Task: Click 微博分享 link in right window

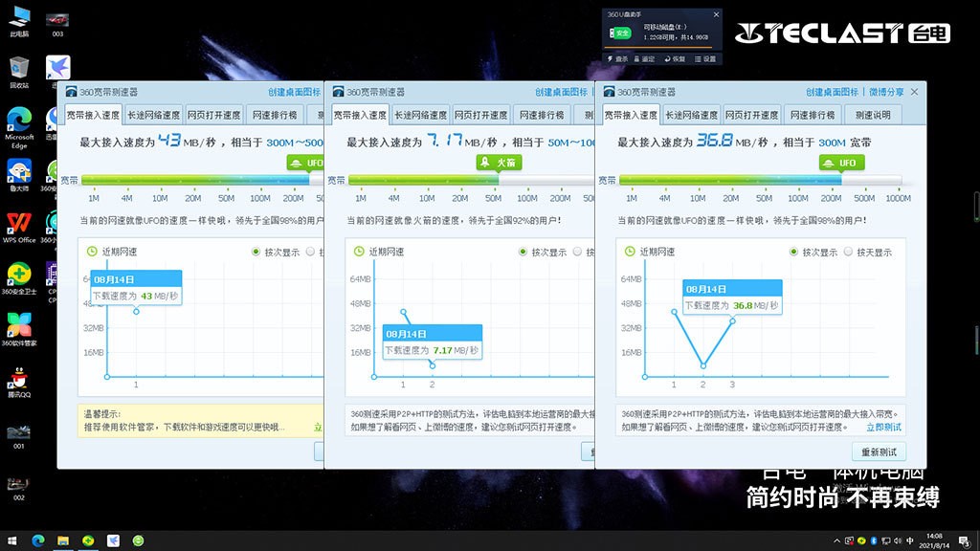Action: (886, 92)
